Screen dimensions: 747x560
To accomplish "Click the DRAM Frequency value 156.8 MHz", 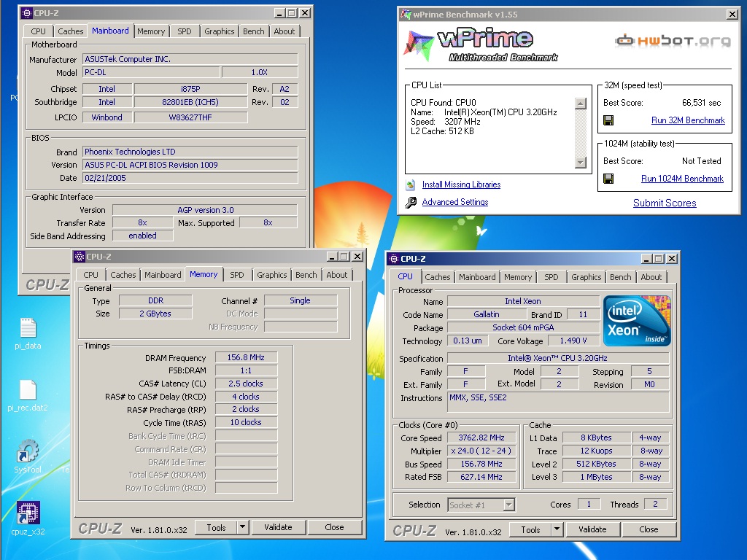I will [x=246, y=357].
